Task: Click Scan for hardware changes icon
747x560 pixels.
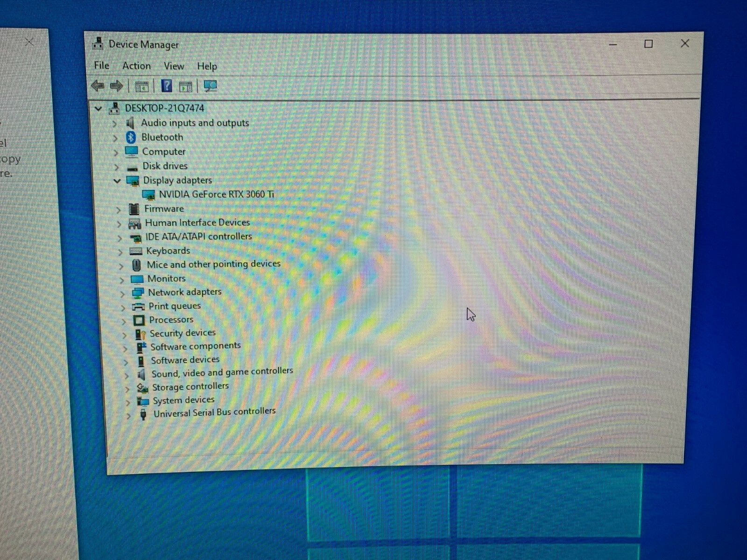Action: point(211,86)
